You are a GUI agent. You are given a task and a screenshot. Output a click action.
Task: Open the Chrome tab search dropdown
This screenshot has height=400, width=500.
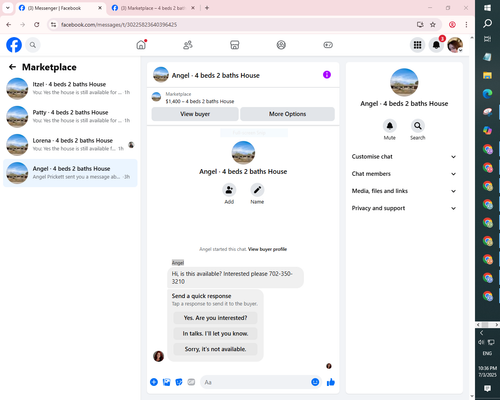point(8,8)
